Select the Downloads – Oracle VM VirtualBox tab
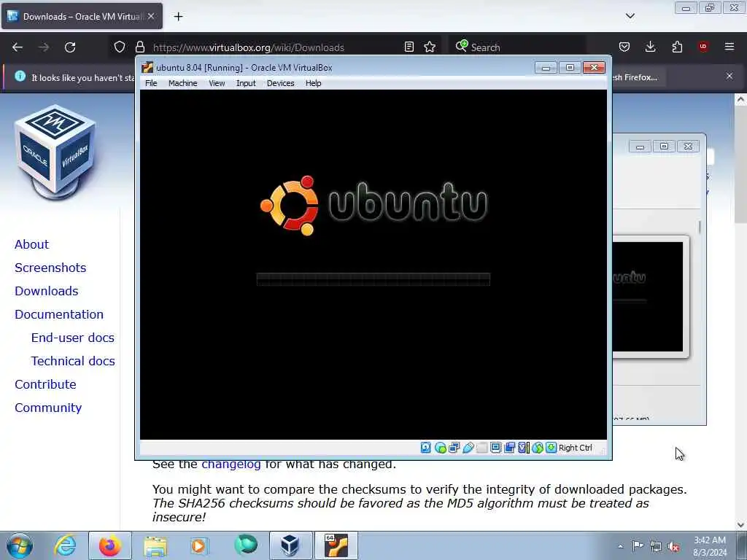Viewport: 747px width, 560px height. pos(82,16)
